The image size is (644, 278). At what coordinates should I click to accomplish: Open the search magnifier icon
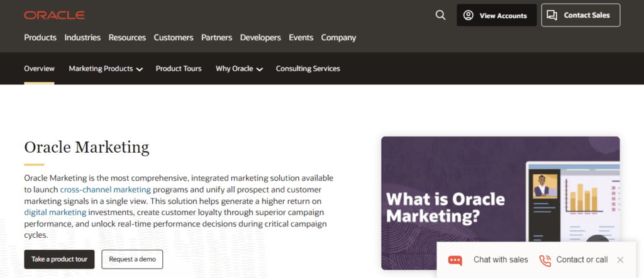click(440, 15)
